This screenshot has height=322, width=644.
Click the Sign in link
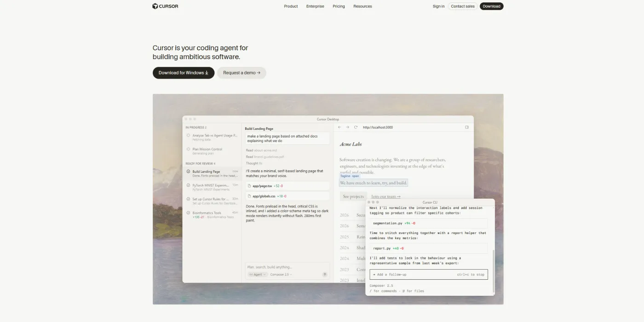438,6
